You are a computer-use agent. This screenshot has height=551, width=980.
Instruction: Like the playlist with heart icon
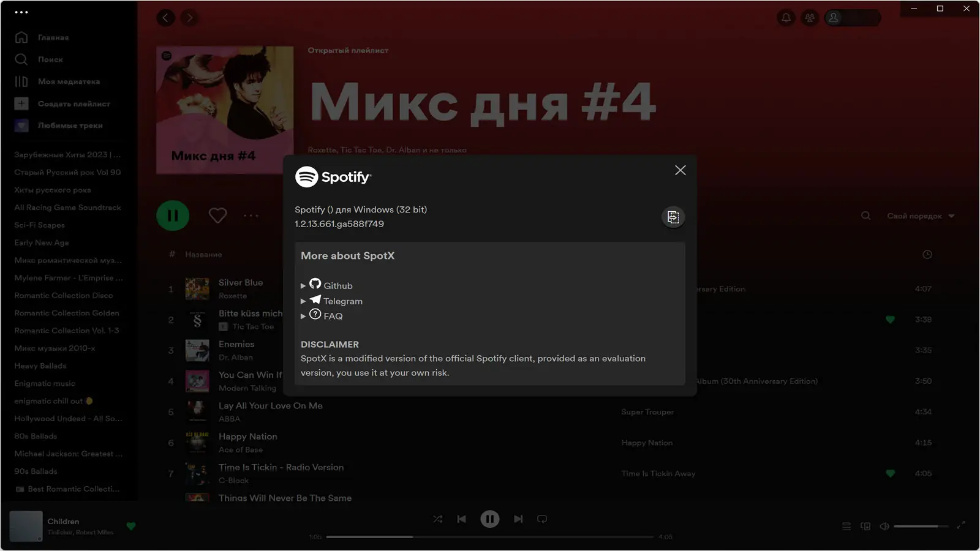pyautogui.click(x=217, y=216)
